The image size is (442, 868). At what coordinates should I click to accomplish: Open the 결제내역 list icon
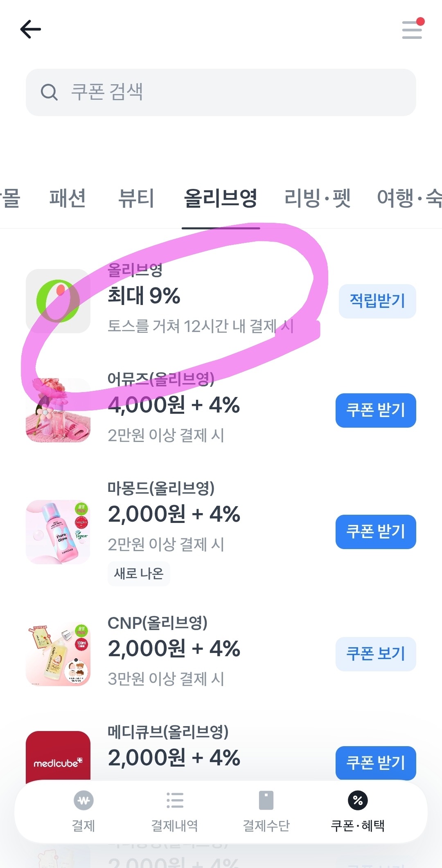[x=175, y=801]
